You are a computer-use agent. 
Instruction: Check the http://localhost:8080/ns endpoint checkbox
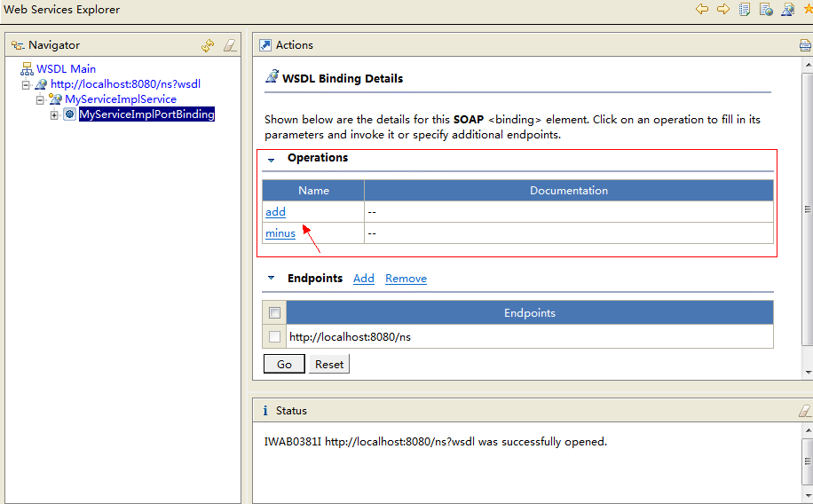pos(275,336)
